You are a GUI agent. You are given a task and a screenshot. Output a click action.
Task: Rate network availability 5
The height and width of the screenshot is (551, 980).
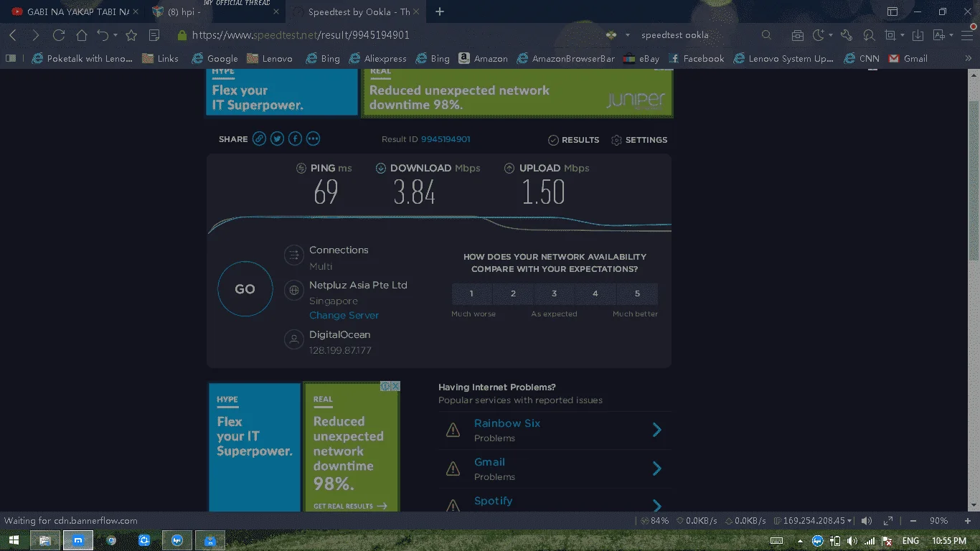pyautogui.click(x=637, y=293)
